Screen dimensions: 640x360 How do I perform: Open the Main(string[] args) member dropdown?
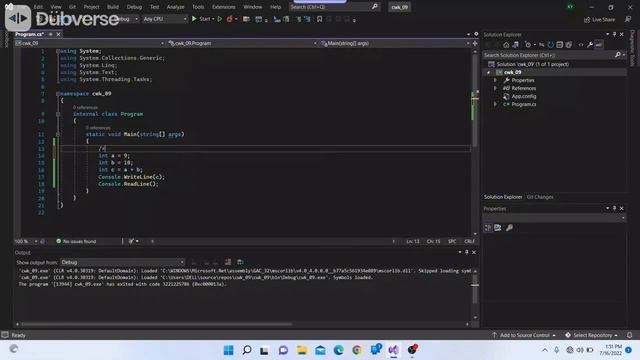point(395,43)
